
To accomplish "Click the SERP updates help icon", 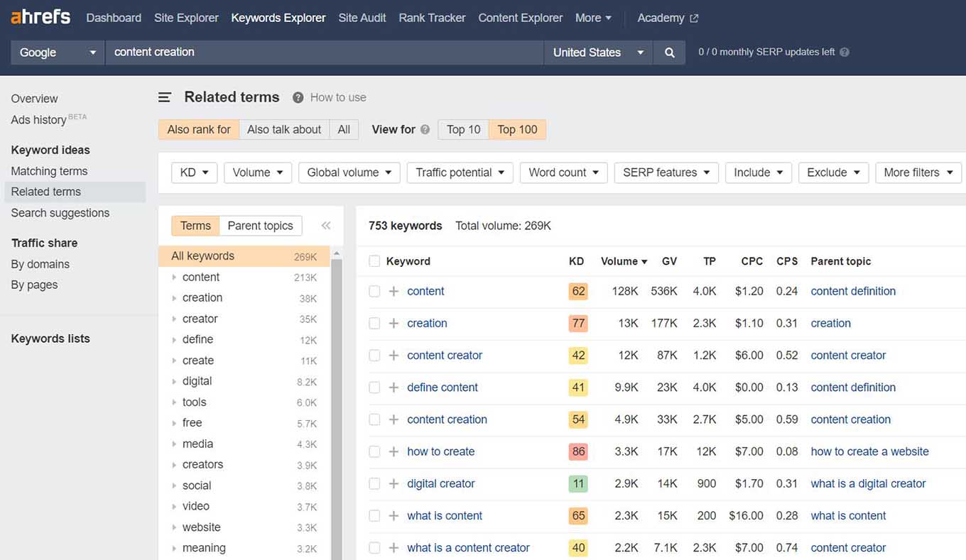I will tap(844, 52).
